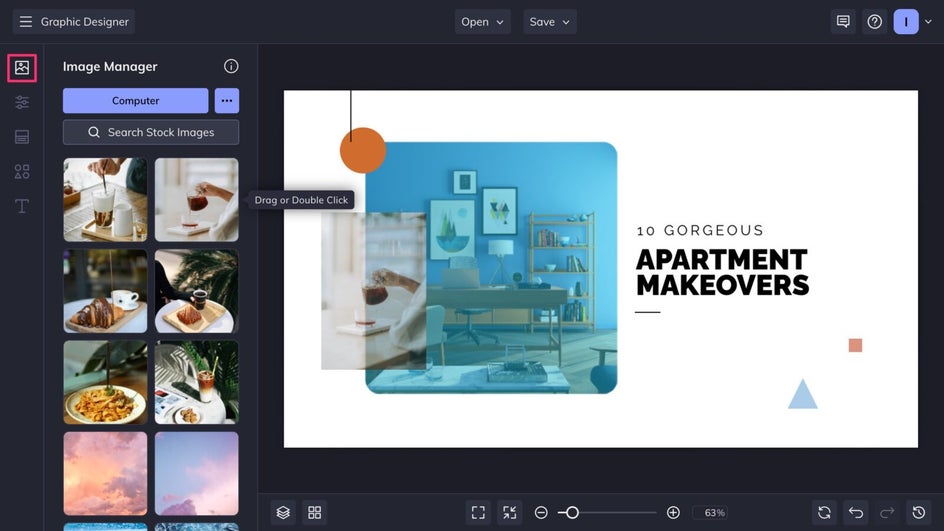Select the 'APARTMENT MAKEOVERS' headline text

point(722,273)
